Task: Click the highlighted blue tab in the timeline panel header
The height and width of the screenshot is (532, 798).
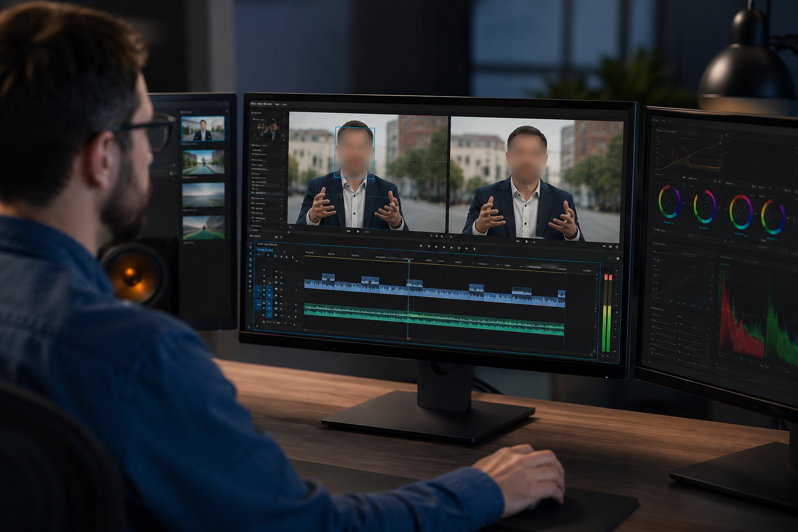Action: [265, 250]
